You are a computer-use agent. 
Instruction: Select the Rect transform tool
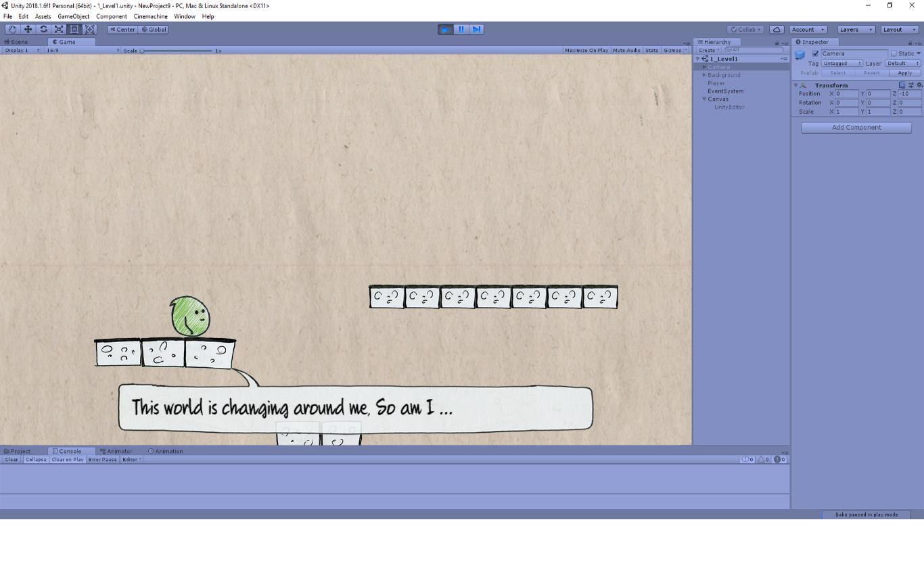(74, 29)
